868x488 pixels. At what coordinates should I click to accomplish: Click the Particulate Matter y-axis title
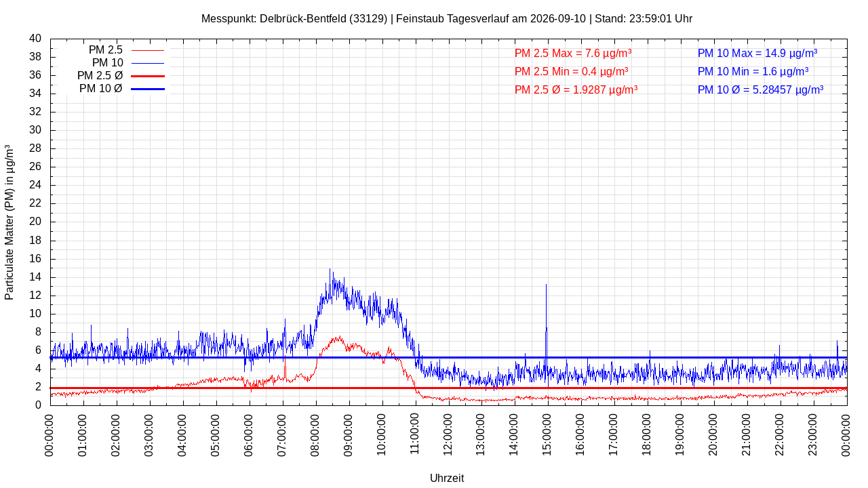(9, 222)
